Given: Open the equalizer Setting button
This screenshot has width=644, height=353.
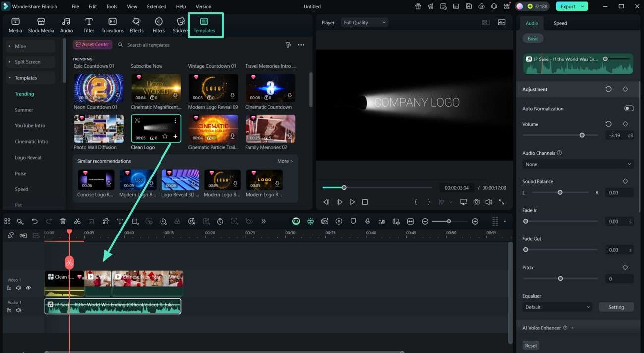Looking at the screenshot, I should click(x=616, y=307).
